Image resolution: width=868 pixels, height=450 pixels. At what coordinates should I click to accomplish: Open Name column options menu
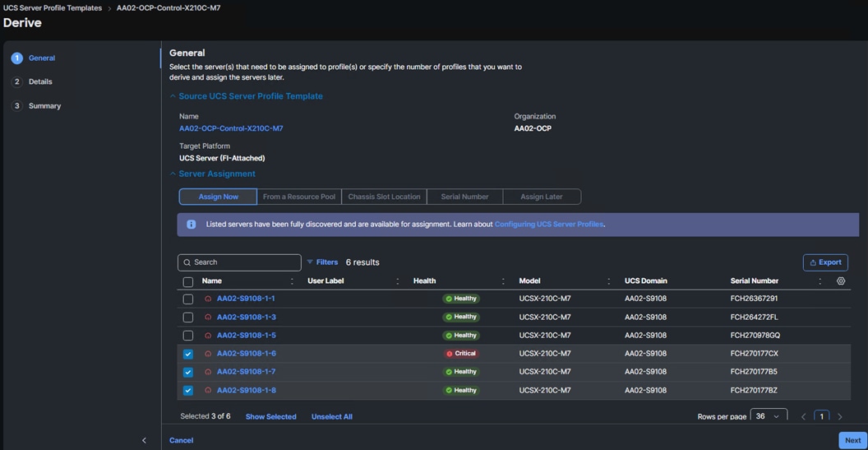click(292, 281)
